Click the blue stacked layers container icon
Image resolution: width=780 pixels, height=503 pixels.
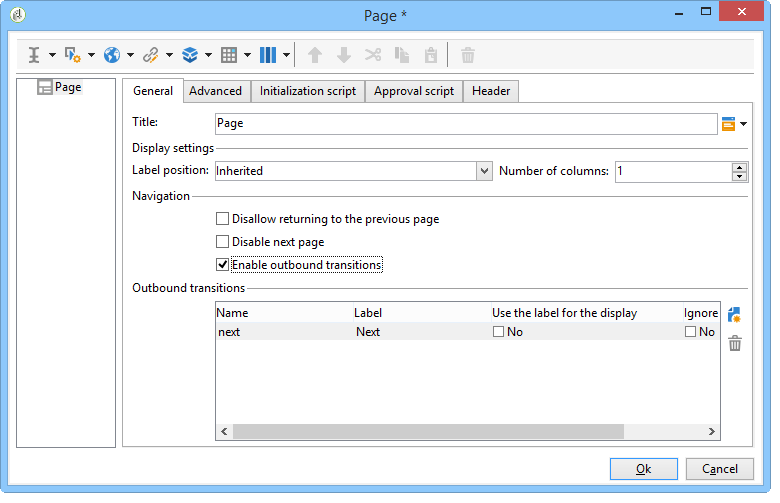pos(190,55)
